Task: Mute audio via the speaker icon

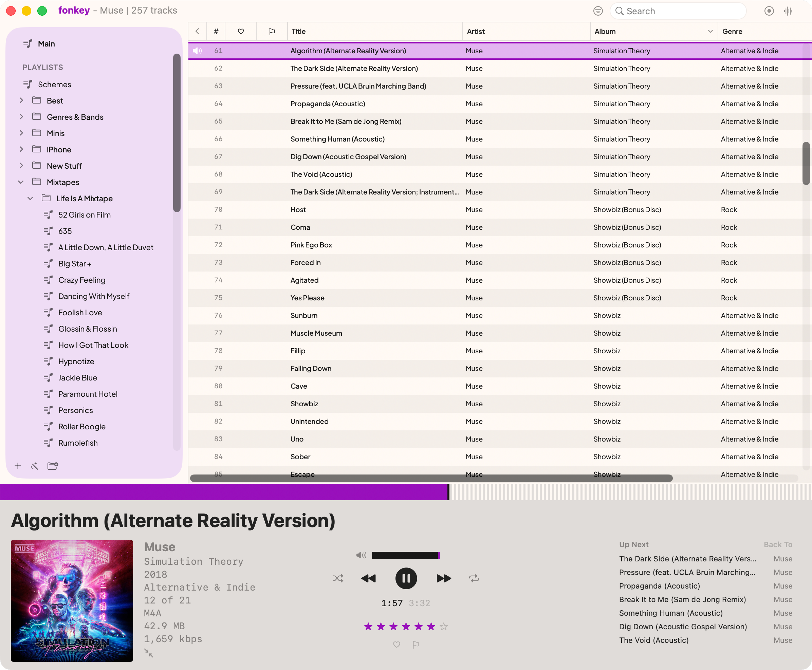Action: 361,555
